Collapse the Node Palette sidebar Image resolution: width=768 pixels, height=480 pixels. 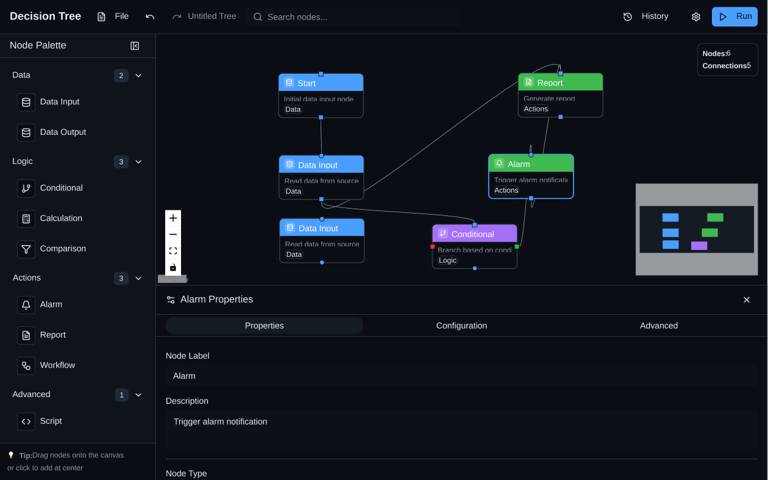tap(135, 46)
